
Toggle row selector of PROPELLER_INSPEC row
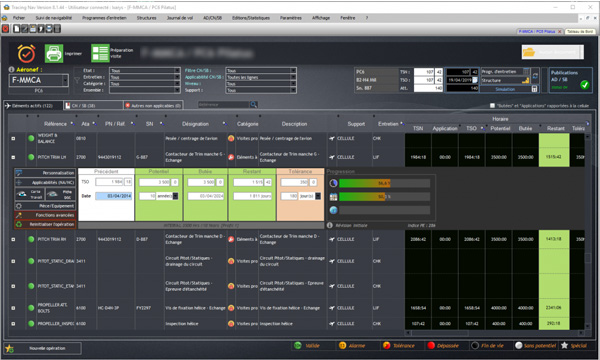[13, 324]
